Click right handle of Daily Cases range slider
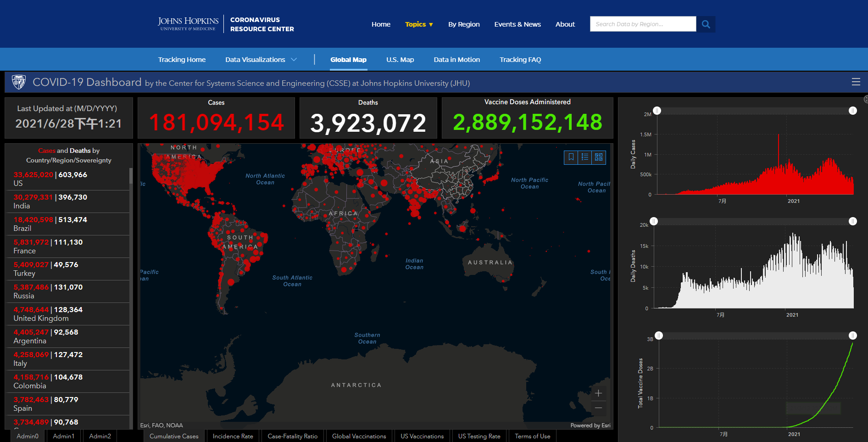Viewport: 868px width, 442px height. point(853,111)
